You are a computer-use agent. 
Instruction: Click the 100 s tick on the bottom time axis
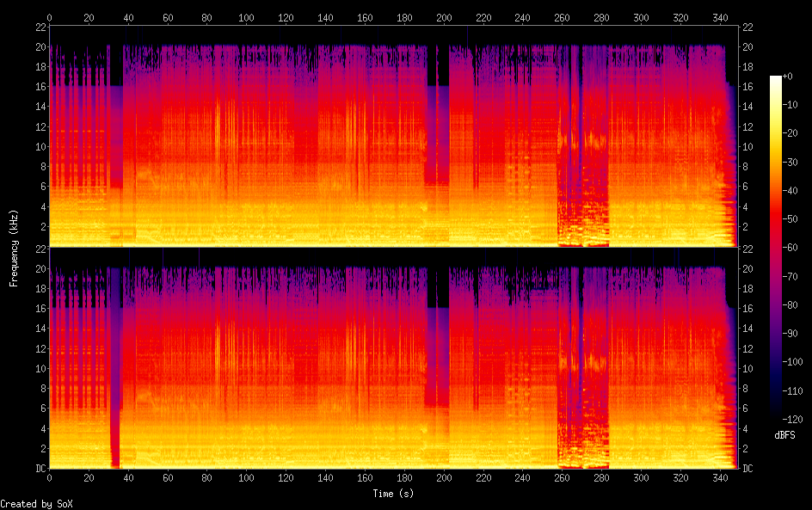click(x=247, y=477)
